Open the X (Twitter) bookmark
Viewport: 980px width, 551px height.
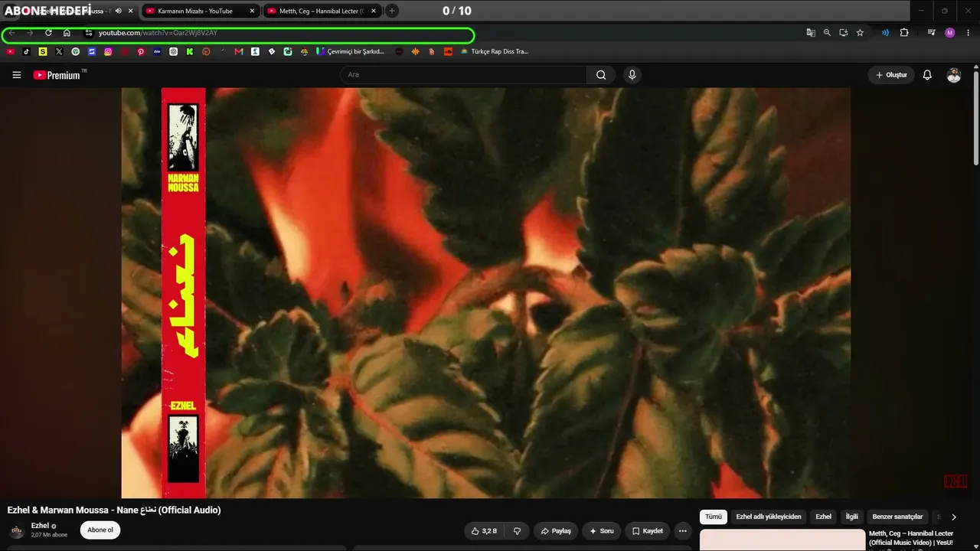coord(59,52)
